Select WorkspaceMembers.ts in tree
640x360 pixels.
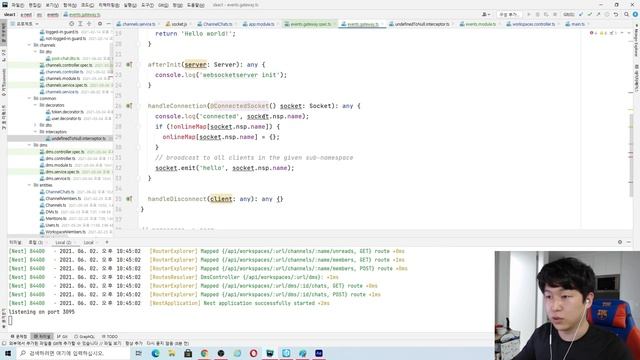62,232
